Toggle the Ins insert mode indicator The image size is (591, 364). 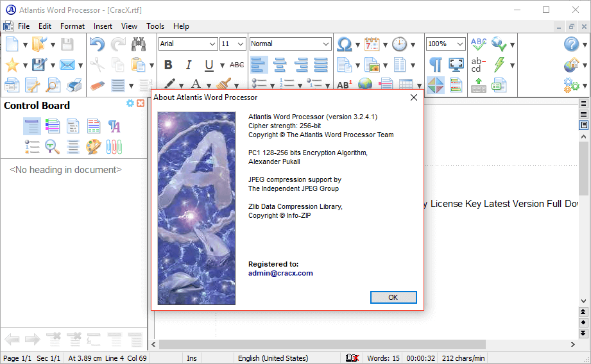191,358
